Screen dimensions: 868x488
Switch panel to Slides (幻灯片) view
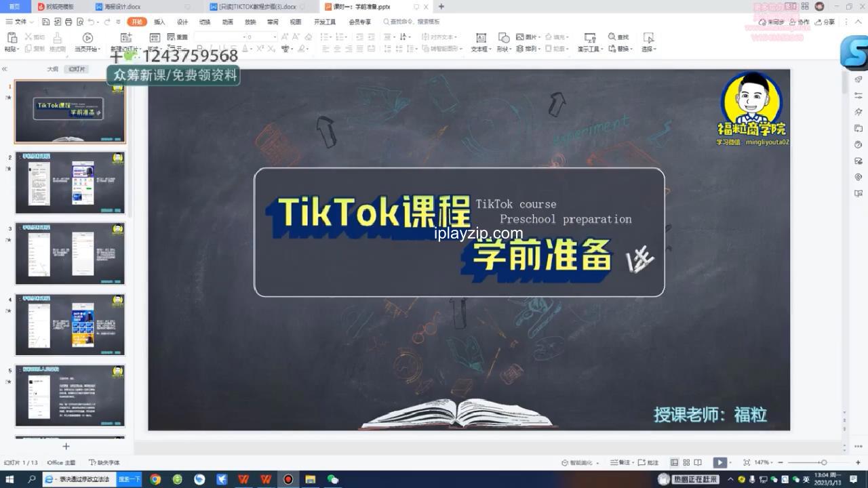coord(77,69)
